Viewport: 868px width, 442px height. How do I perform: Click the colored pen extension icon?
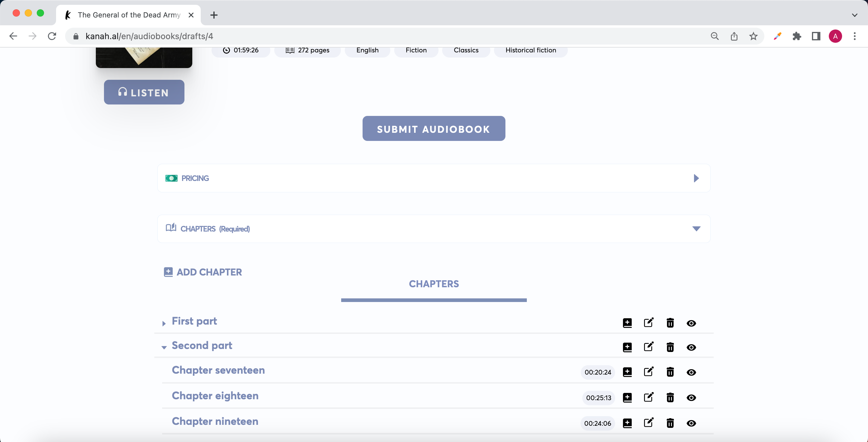(777, 36)
